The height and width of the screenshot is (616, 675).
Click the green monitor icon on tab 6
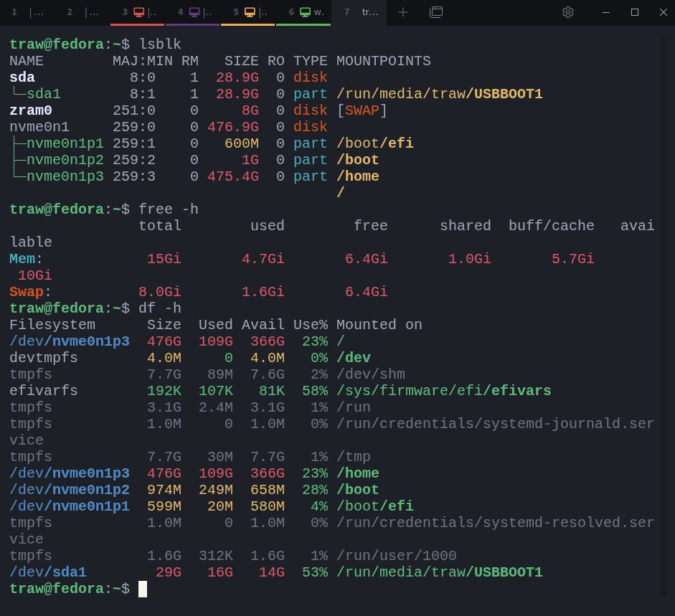click(305, 12)
